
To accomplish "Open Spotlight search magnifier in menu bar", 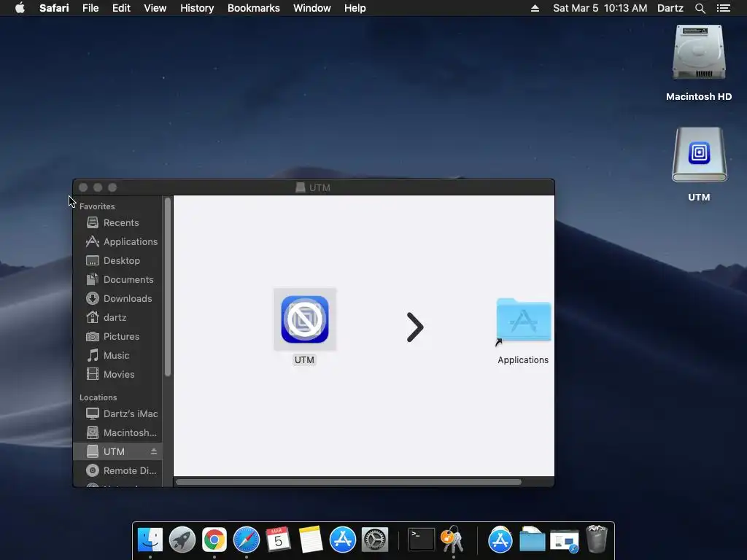I will [x=700, y=8].
